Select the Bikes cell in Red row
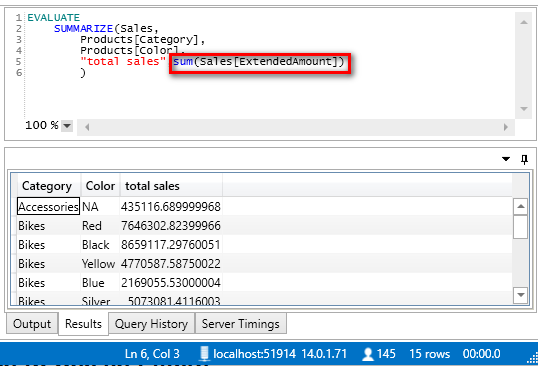 [48, 226]
